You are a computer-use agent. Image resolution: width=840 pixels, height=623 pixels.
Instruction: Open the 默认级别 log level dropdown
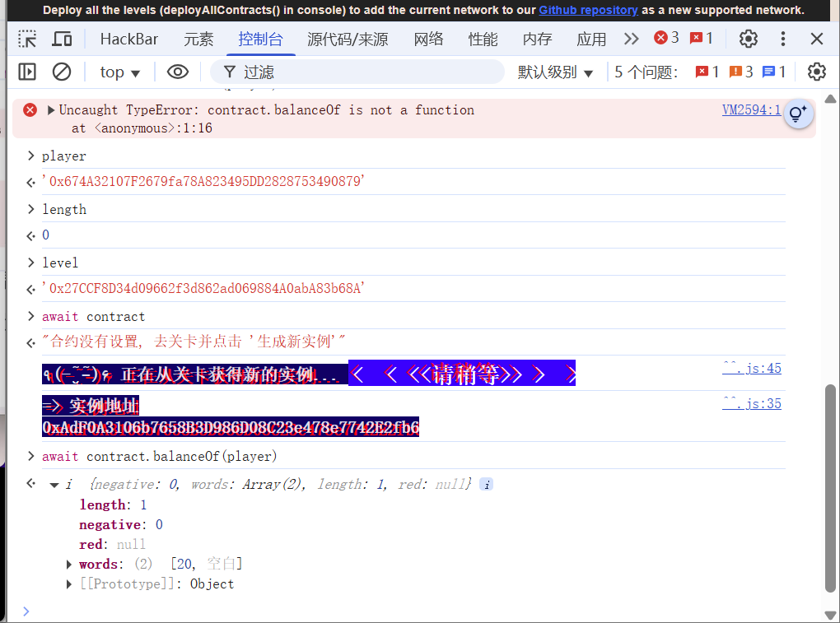(555, 72)
